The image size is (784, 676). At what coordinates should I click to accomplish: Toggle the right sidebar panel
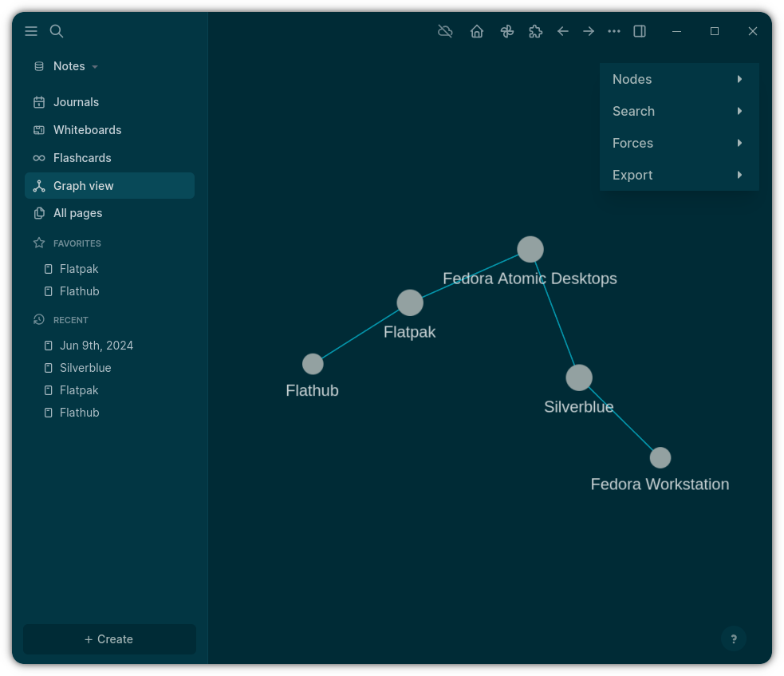(x=640, y=31)
